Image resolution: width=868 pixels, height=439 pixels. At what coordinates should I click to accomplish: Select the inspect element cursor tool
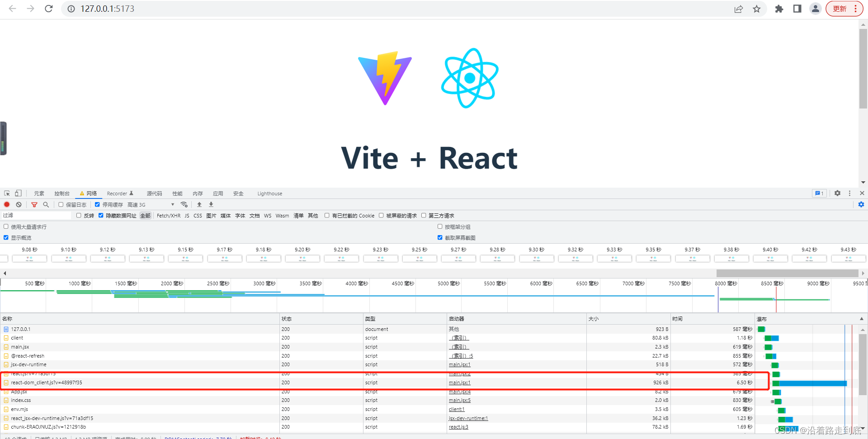click(x=6, y=193)
